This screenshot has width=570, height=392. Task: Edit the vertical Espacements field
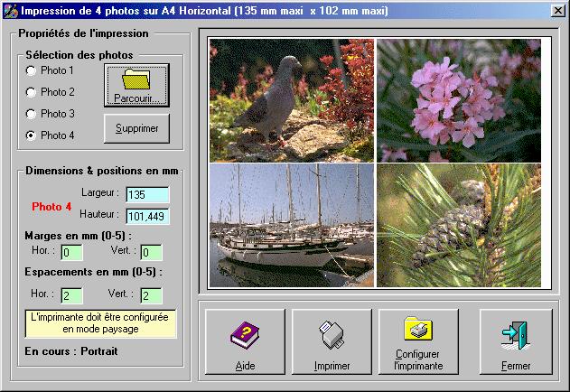point(150,295)
